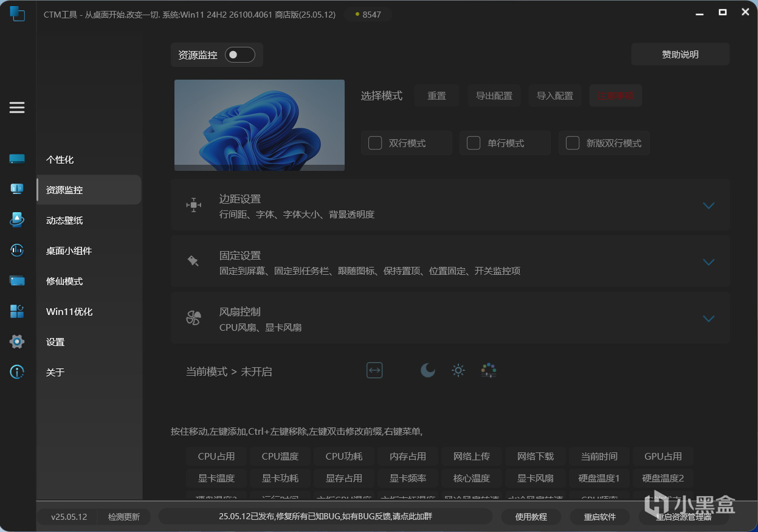Image resolution: width=758 pixels, height=532 pixels.
Task: Click the 设置 gear icon in sidebar
Action: pyautogui.click(x=17, y=342)
